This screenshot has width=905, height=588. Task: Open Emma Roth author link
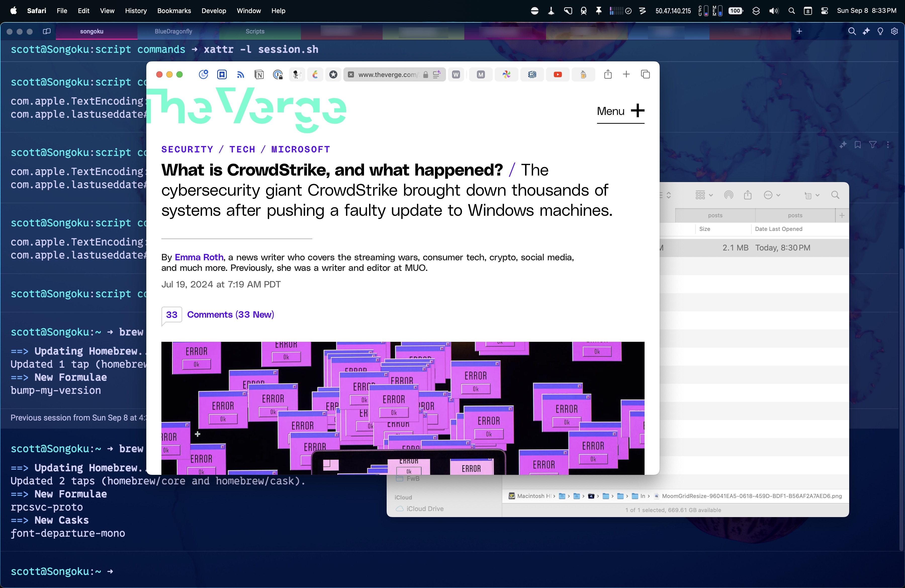pyautogui.click(x=199, y=258)
